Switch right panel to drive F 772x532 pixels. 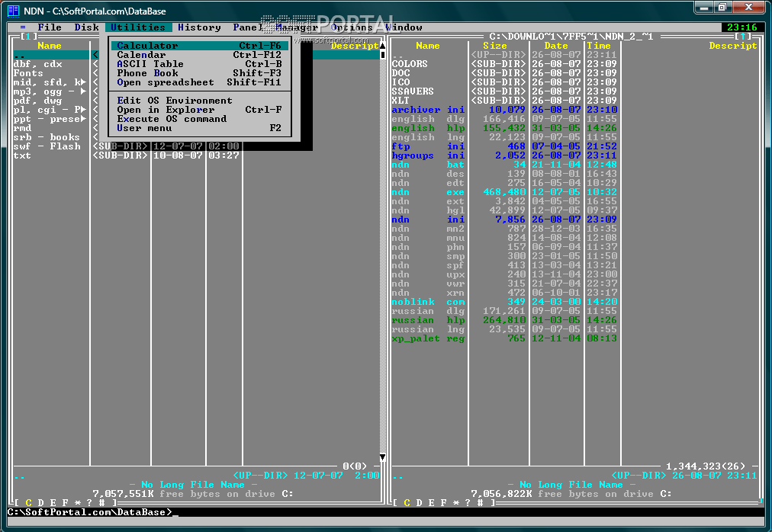click(444, 503)
